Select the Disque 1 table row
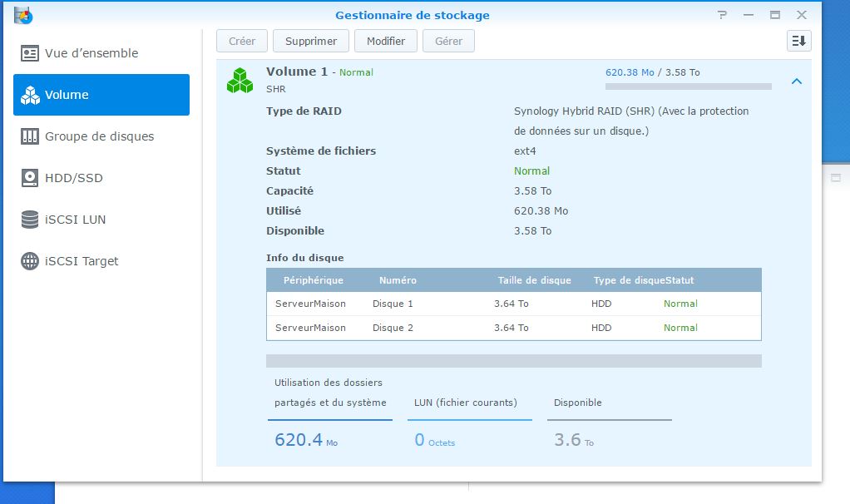Viewport: 850px width, 504px height. coord(513,304)
